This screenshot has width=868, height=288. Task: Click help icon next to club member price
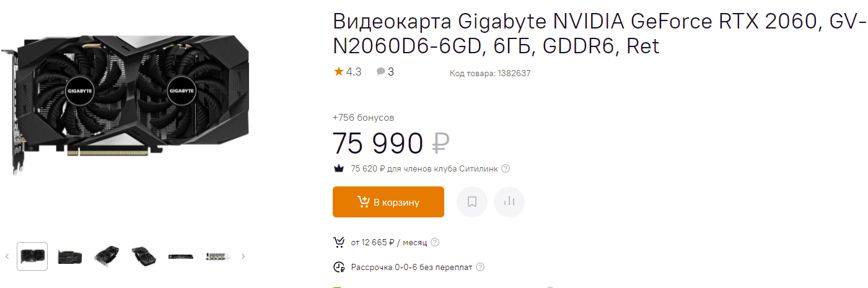pos(506,168)
